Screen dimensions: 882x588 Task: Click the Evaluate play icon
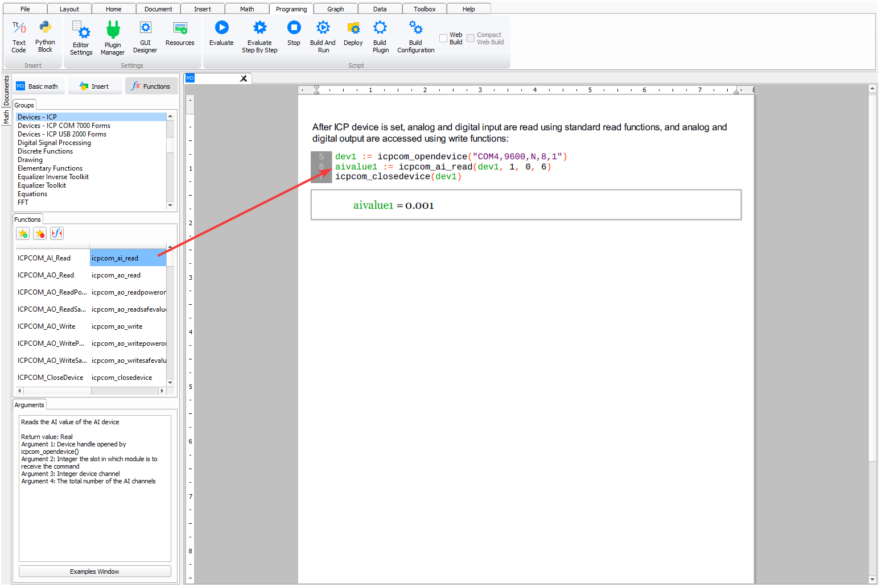coord(221,28)
